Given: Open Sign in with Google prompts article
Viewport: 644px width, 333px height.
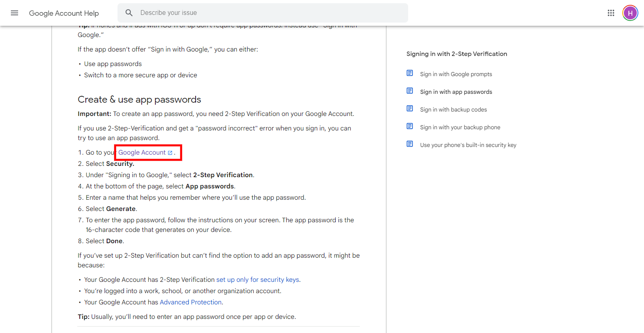Looking at the screenshot, I should click(456, 74).
